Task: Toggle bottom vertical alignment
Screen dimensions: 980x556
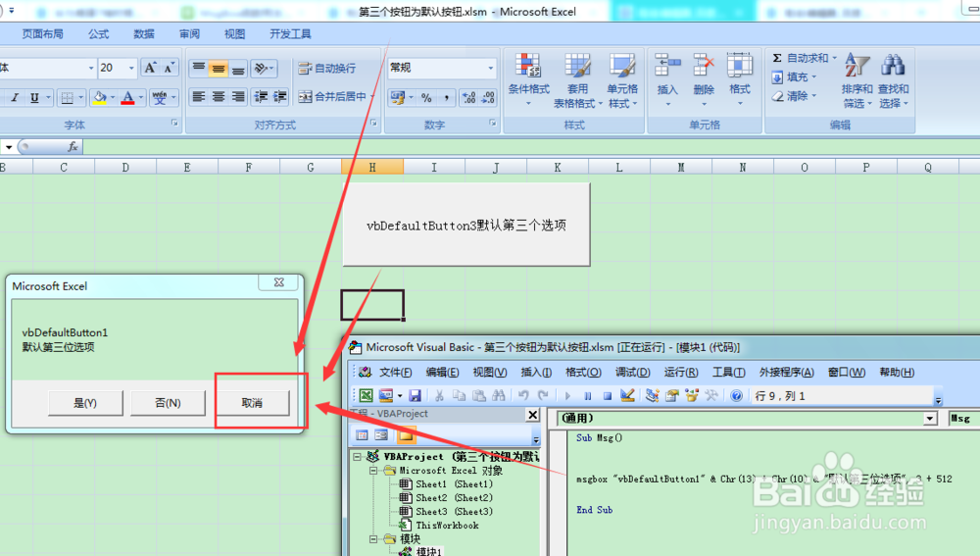Action: 238,68
